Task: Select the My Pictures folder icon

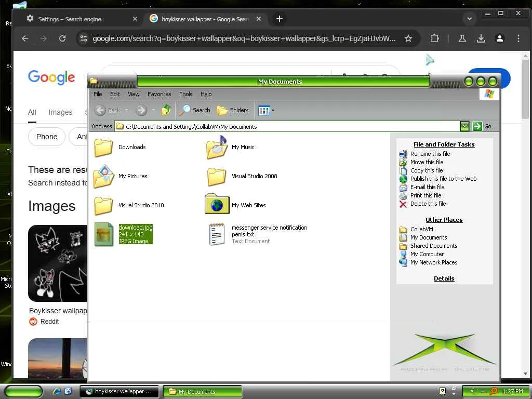Action: pyautogui.click(x=103, y=177)
